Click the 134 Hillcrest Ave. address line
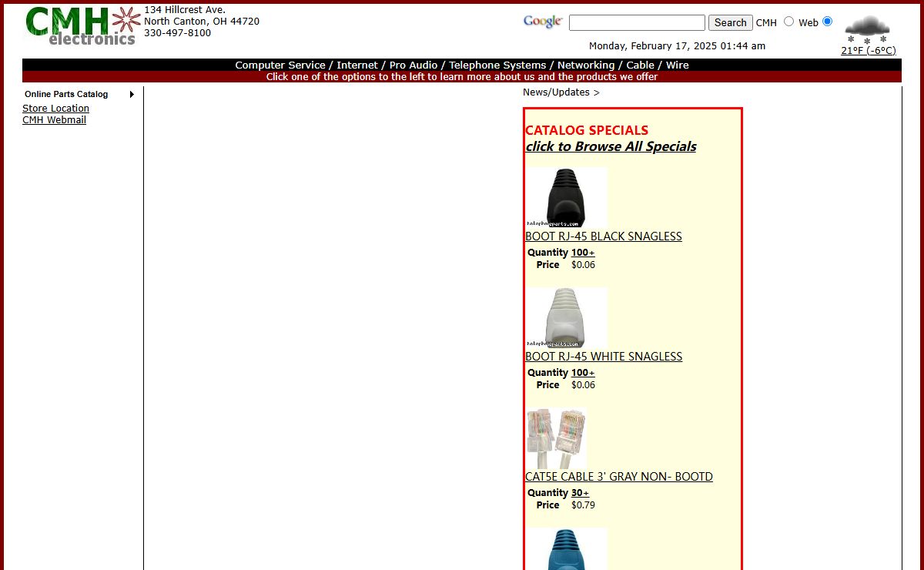This screenshot has height=570, width=924. pyautogui.click(x=185, y=10)
